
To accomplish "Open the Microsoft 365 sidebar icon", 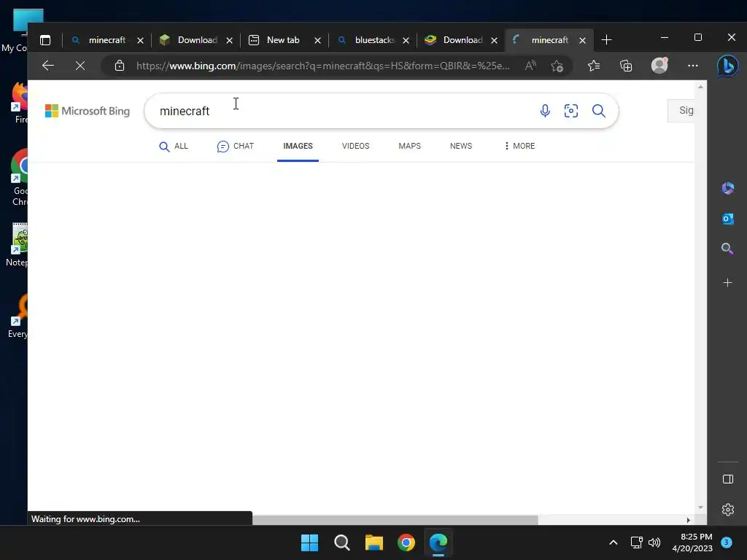I will click(x=727, y=188).
